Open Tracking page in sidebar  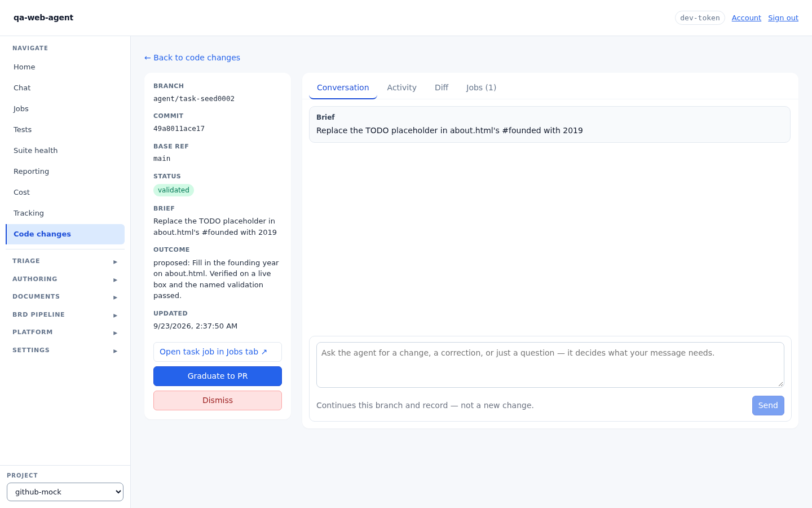65,213
